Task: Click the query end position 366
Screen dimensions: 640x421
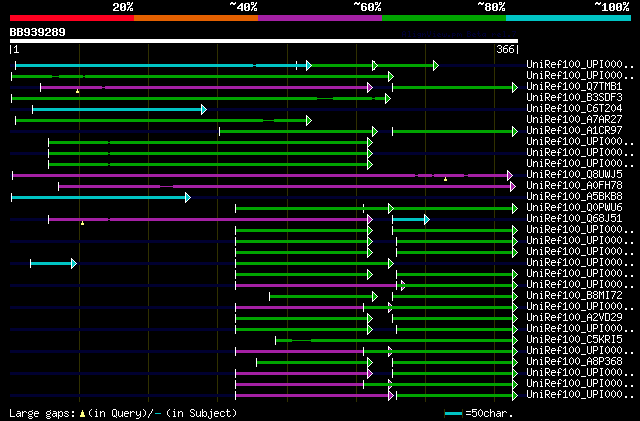Action: 505,49
